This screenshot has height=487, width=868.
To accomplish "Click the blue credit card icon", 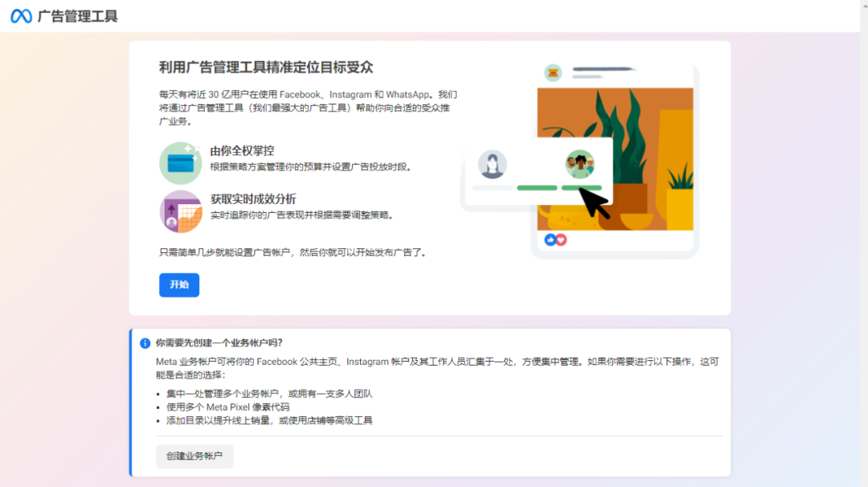I will click(x=180, y=163).
